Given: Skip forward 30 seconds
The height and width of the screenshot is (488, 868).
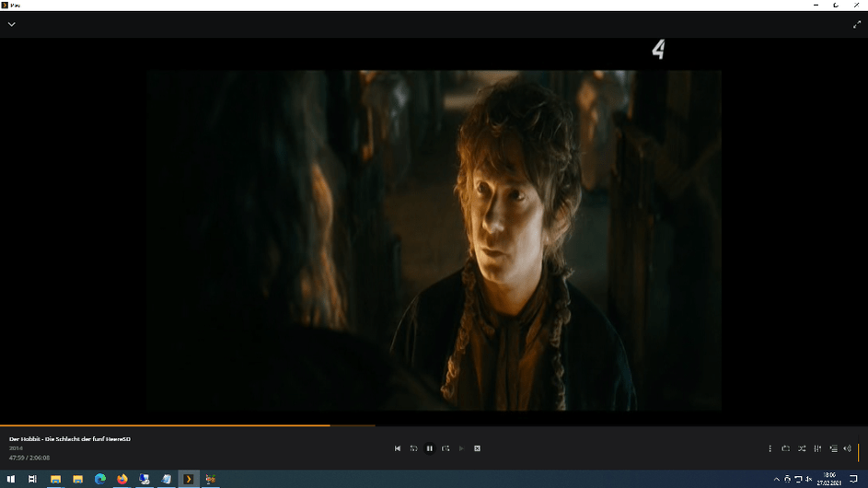Looking at the screenshot, I should tap(446, 448).
